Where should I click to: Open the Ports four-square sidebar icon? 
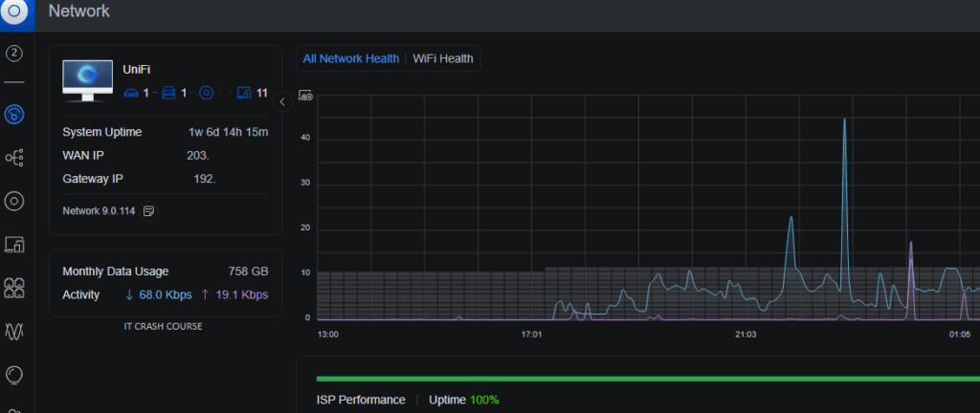click(x=14, y=288)
